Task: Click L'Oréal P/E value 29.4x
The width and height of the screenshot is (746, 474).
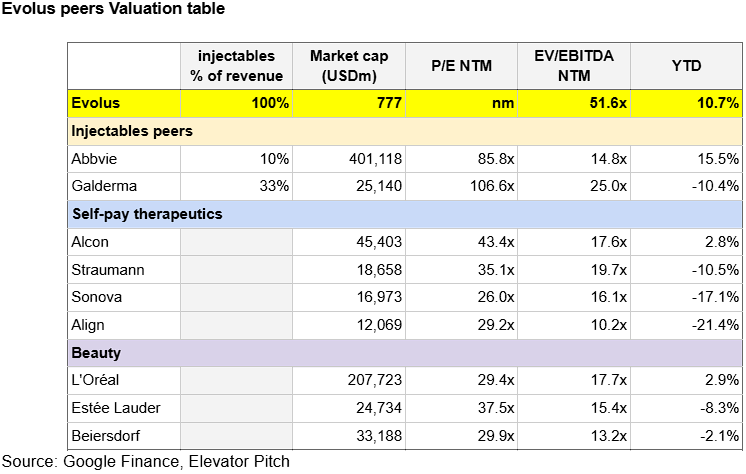Action: 496,380
